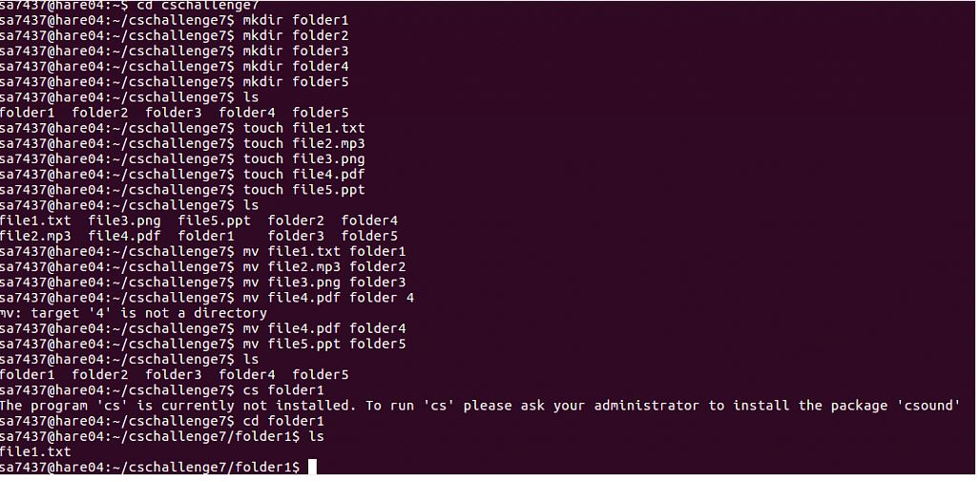980x482 pixels.
Task: Click the 'mv file2.mp3 folder2' command
Action: [324, 267]
